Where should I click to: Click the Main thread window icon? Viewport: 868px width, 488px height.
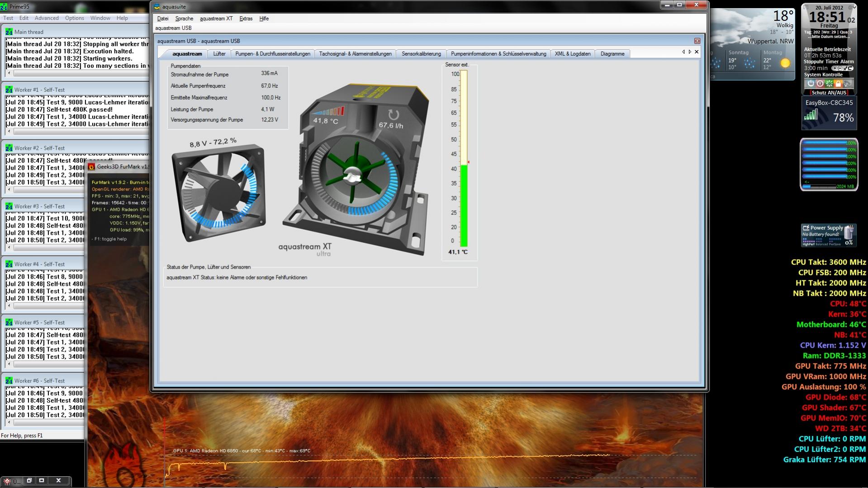9,32
